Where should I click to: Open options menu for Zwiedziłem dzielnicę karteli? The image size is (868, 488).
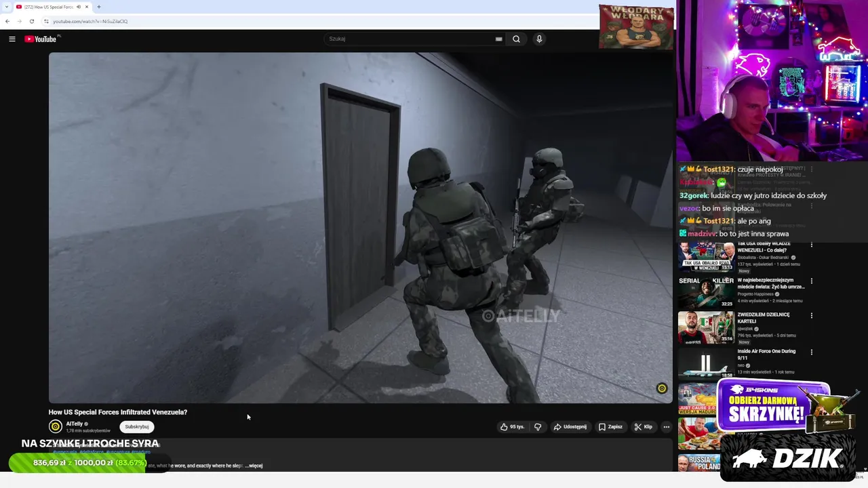[x=812, y=315]
